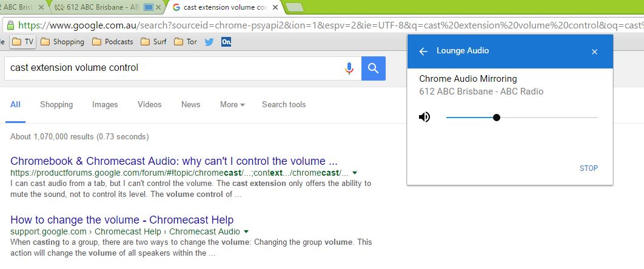Open How to change the volume result
Viewport: 644px width, 269px height.
coord(122,219)
